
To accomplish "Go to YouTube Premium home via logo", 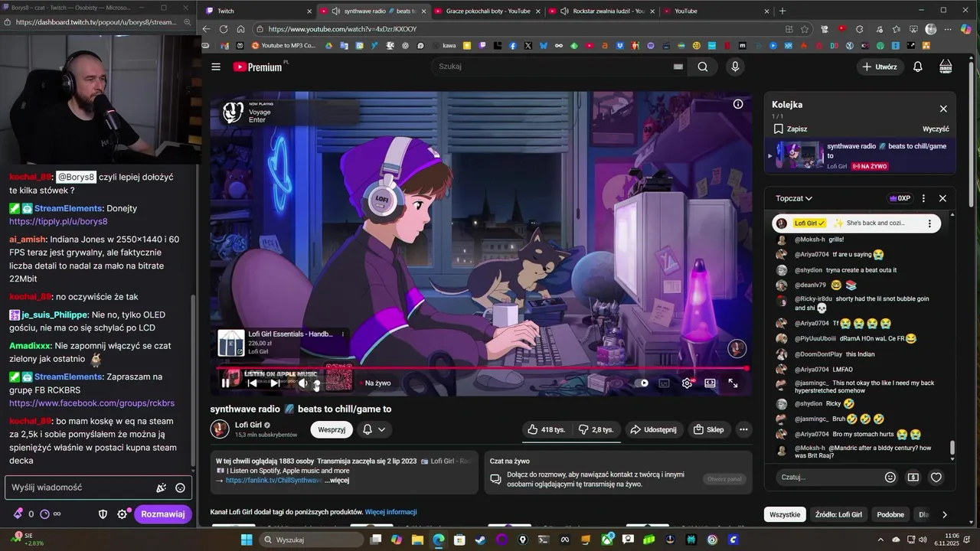I will pos(258,67).
